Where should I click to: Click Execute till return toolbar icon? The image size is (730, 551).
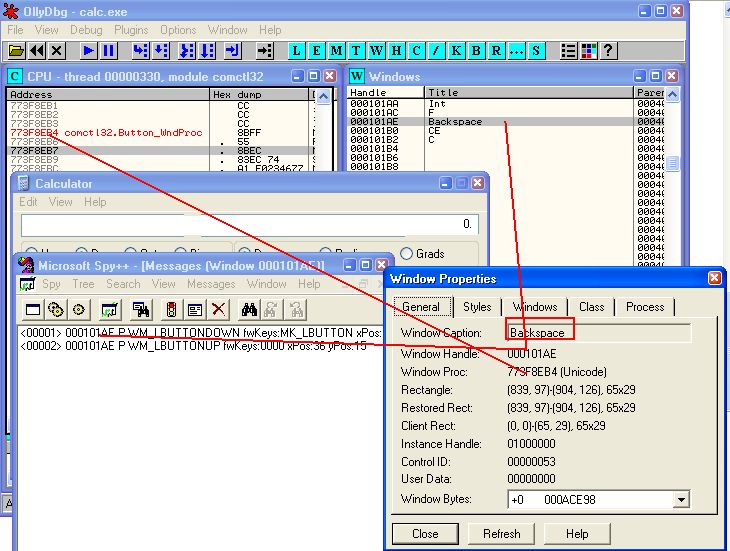(232, 50)
